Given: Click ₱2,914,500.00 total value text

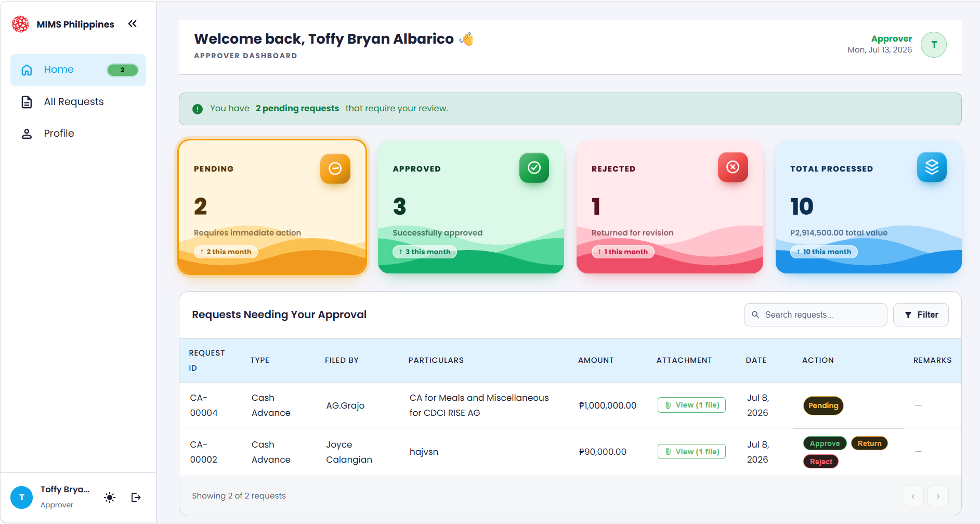Looking at the screenshot, I should point(839,233).
